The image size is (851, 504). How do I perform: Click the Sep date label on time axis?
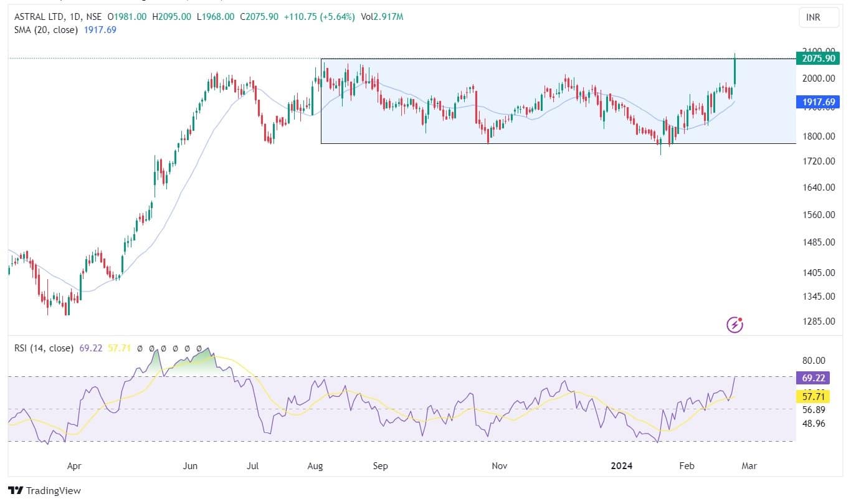pos(380,466)
